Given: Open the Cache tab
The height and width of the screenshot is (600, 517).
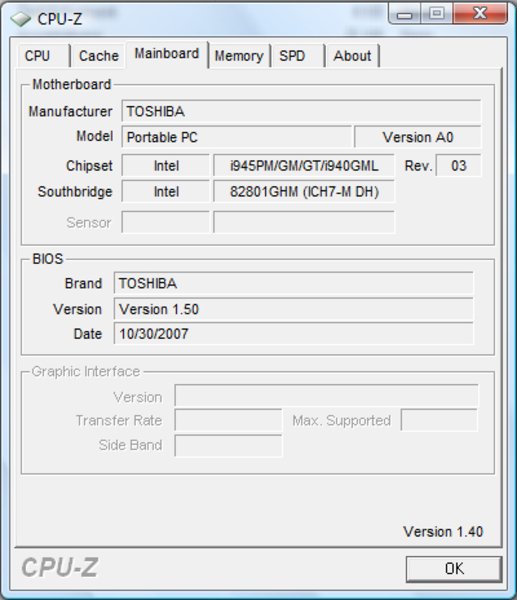Looking at the screenshot, I should click(98, 56).
